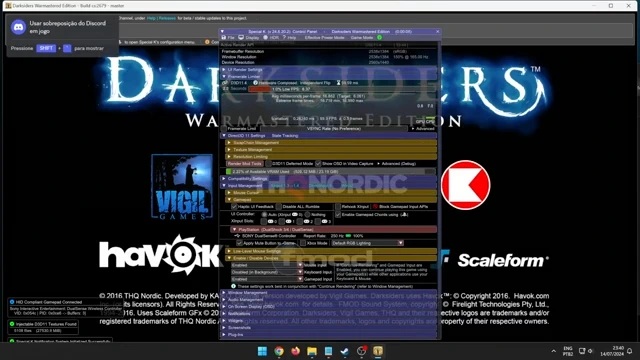The image size is (640, 360).
Task: Expand Texture Management
Action: [331, 150]
